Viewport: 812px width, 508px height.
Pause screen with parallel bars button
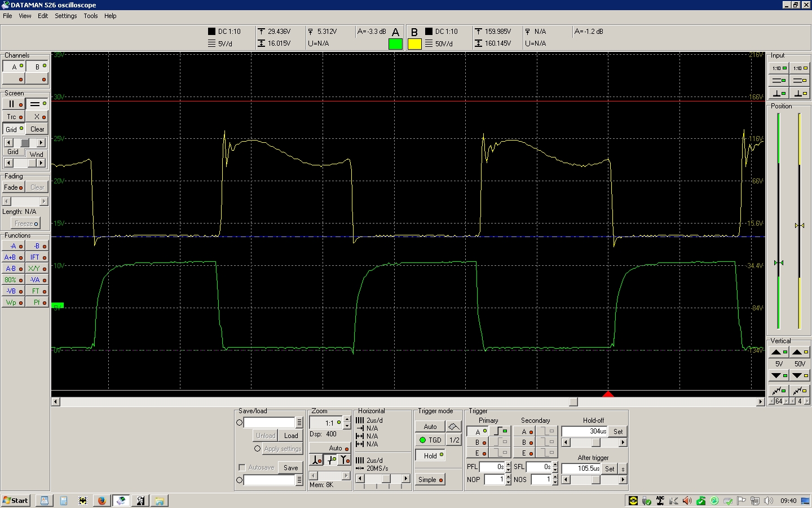click(x=14, y=104)
